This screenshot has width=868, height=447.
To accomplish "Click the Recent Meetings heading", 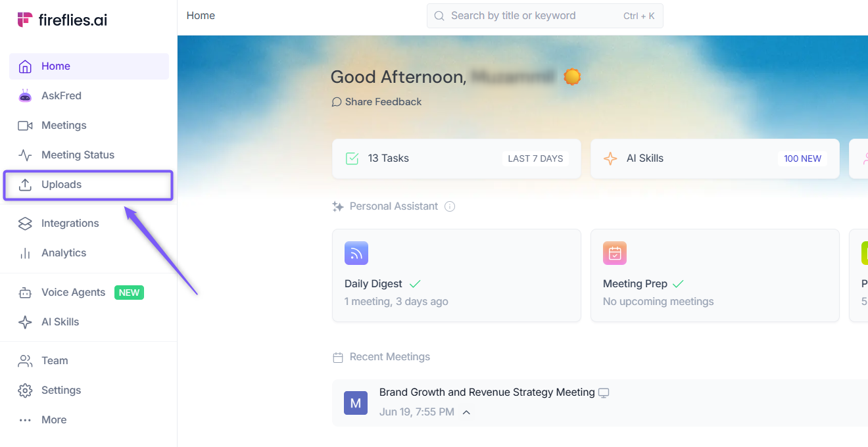I will [390, 357].
